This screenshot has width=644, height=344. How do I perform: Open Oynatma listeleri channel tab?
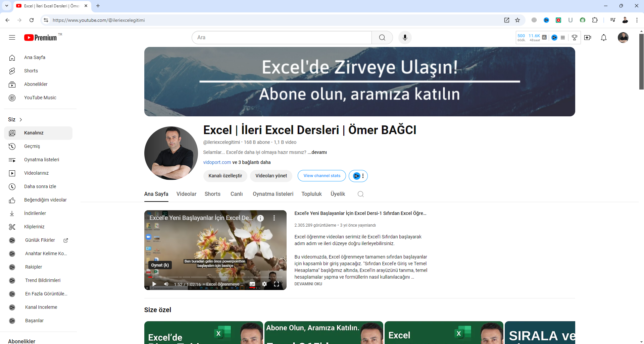coord(273,194)
